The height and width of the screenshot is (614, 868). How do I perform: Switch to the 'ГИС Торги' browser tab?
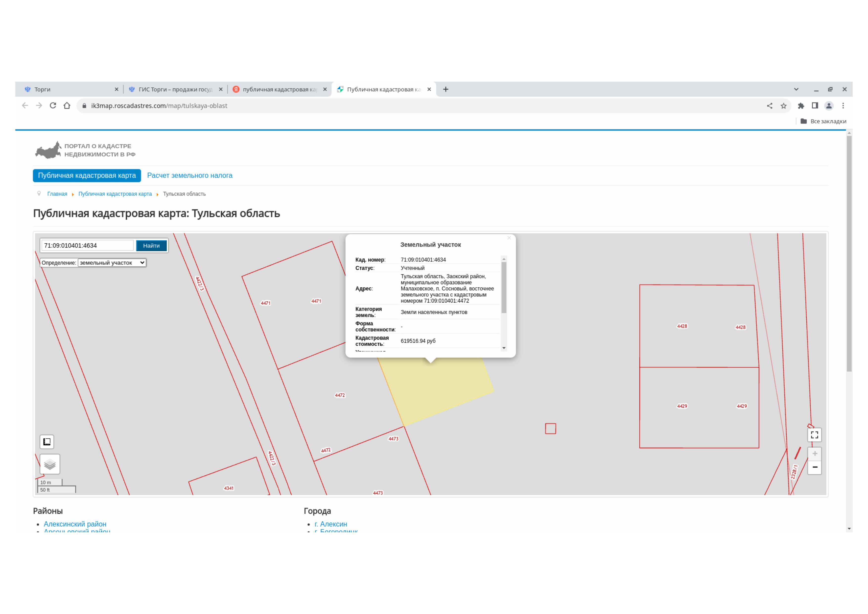(175, 89)
